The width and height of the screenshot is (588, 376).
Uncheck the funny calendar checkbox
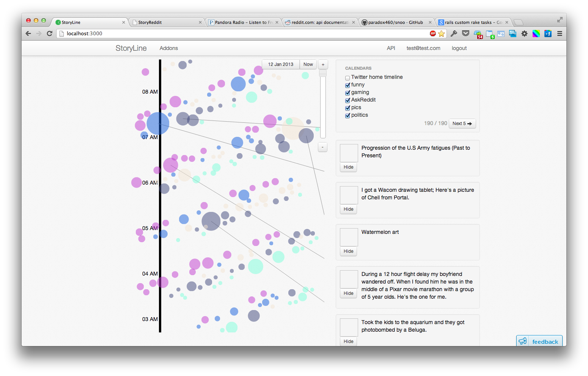coord(347,85)
